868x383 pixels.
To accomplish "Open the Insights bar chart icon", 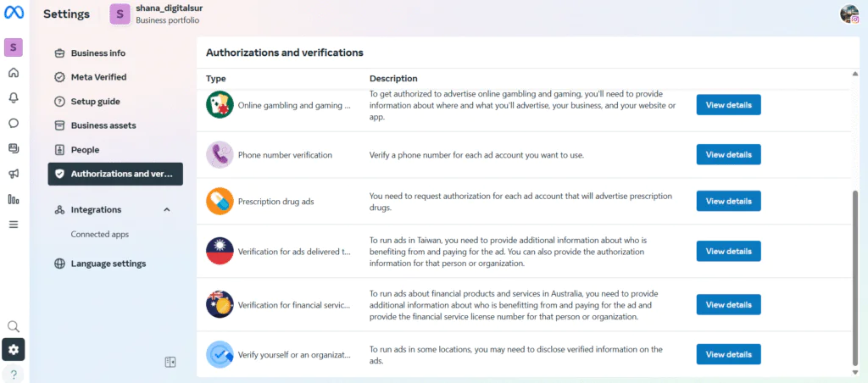I will [x=14, y=199].
